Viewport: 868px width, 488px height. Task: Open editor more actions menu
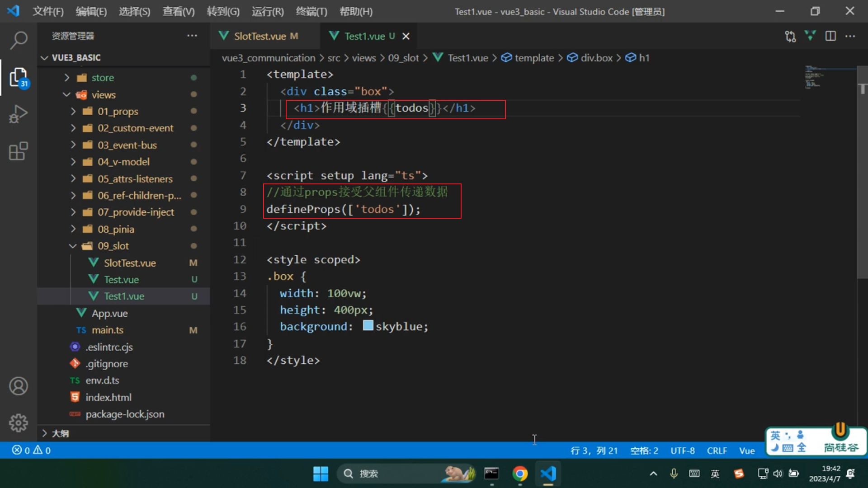point(850,36)
